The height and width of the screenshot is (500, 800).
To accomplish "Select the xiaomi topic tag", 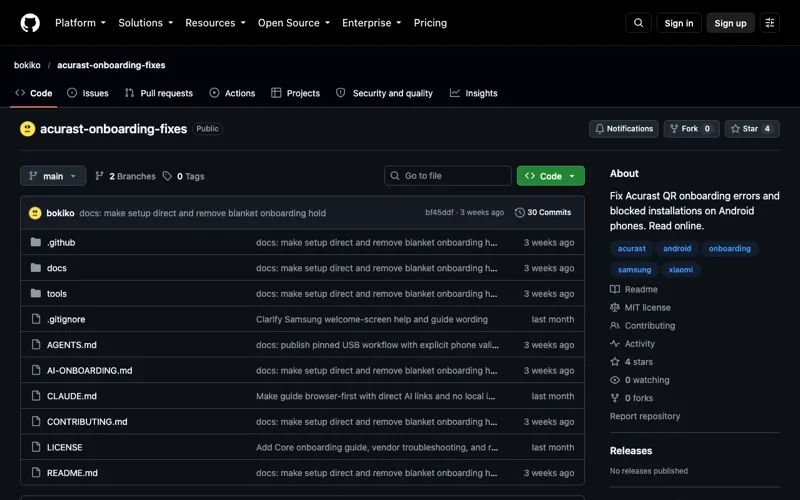I will [681, 269].
